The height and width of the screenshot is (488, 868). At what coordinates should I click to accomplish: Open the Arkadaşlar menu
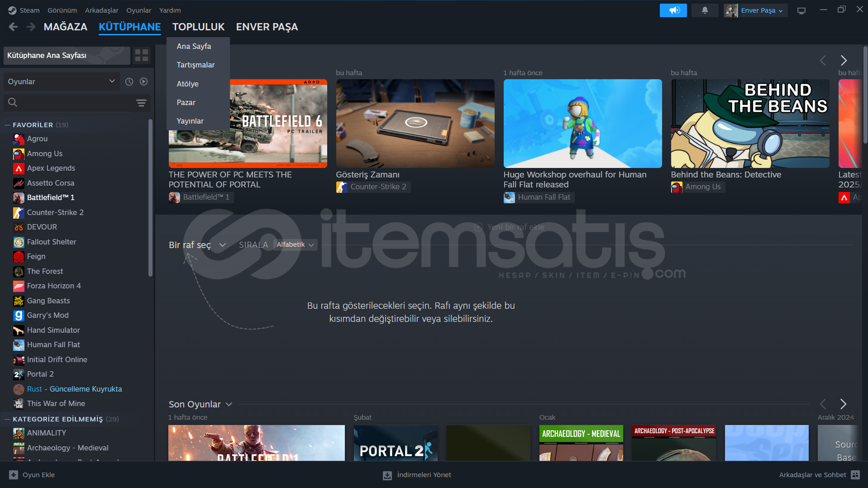[101, 10]
